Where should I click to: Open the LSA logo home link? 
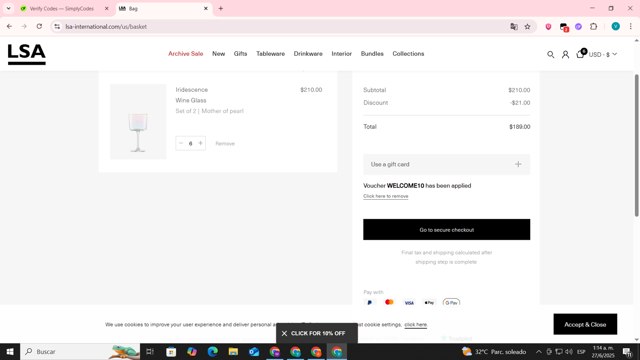(x=27, y=54)
